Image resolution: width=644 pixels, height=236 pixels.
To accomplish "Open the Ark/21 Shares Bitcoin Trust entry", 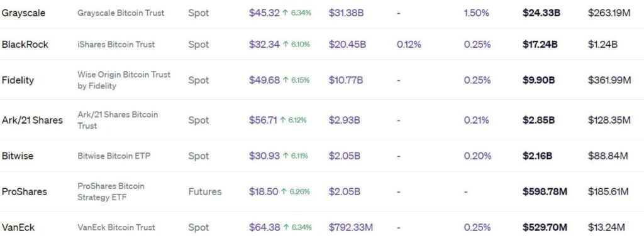I will (x=118, y=120).
